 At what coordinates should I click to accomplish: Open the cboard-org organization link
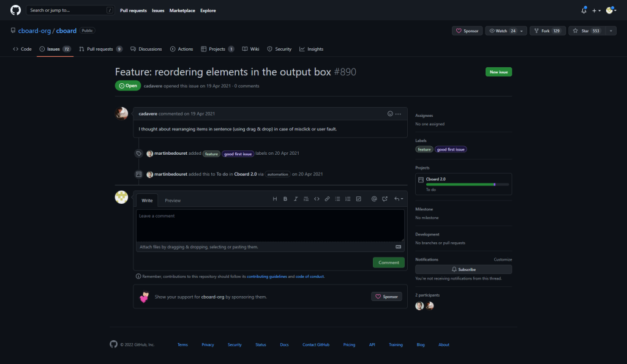click(34, 31)
